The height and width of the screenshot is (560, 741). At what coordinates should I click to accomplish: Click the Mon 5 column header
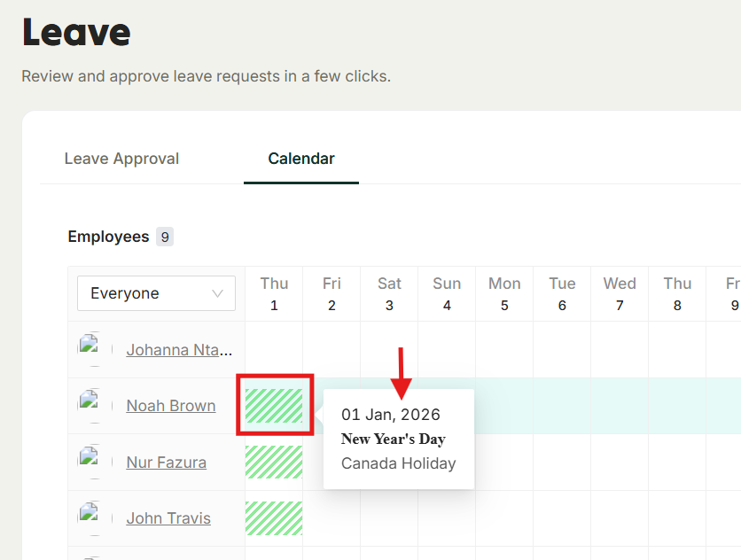[504, 294]
